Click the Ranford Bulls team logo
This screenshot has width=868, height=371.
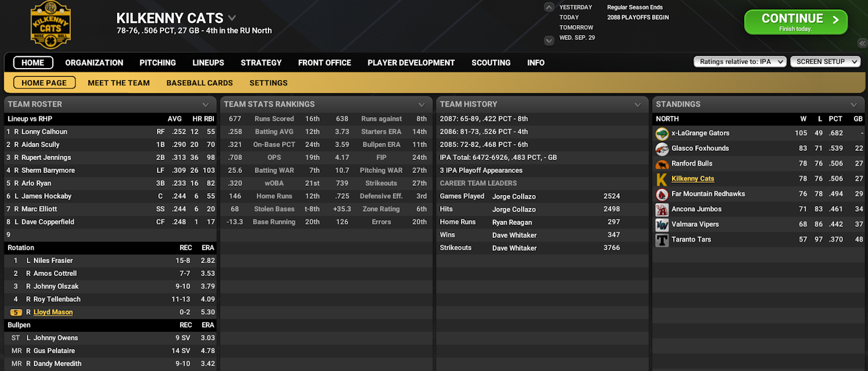[661, 164]
